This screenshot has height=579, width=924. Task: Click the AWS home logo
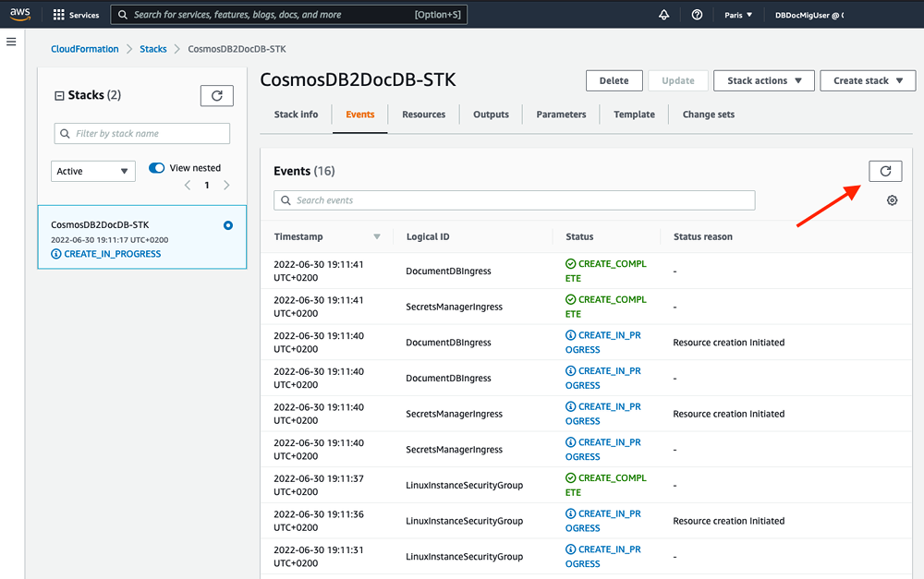click(19, 14)
